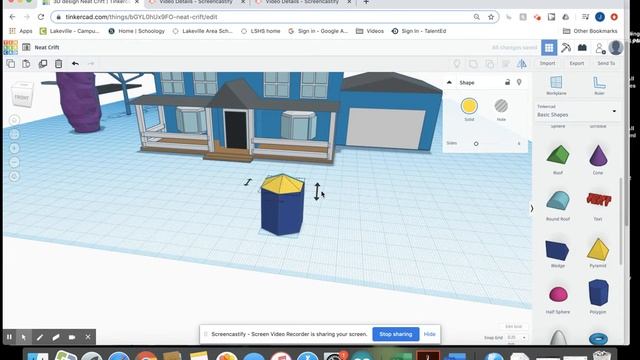Click the Show all lightbulb icon

pos(457,64)
